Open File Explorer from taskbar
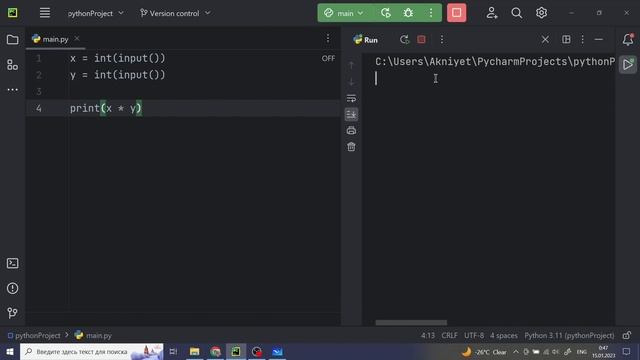Image resolution: width=640 pixels, height=360 pixels. point(194,351)
